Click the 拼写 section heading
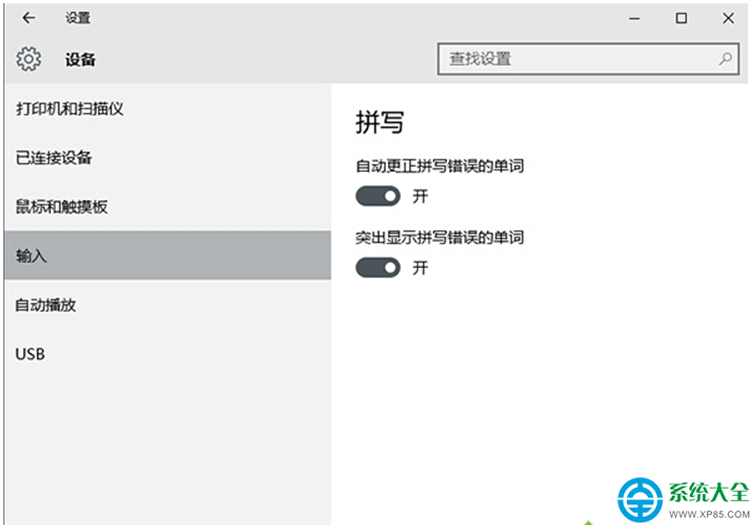This screenshot has width=752, height=525. 379,122
